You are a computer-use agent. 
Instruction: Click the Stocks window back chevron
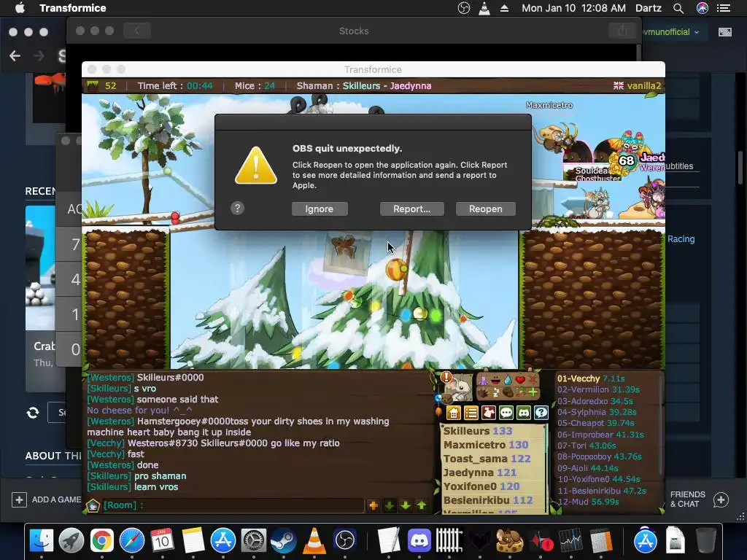[136, 31]
